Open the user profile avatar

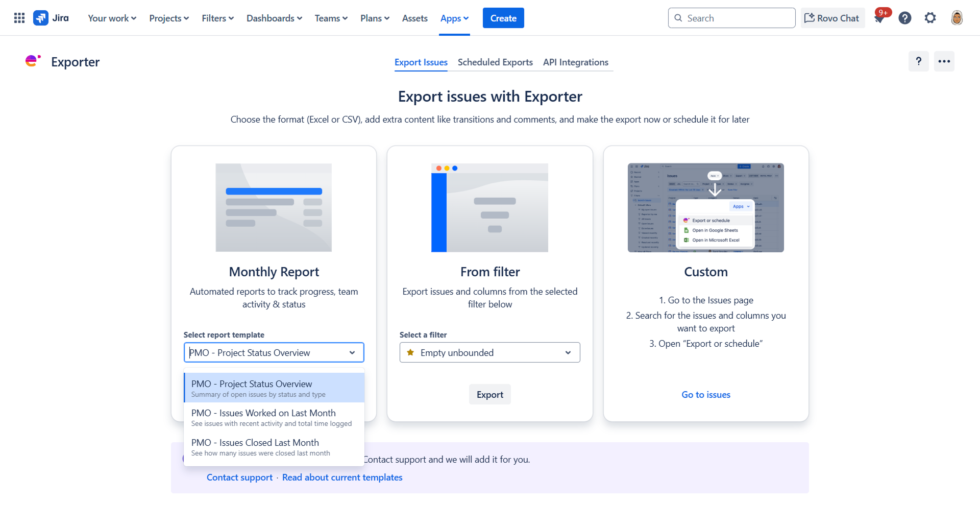(x=957, y=18)
